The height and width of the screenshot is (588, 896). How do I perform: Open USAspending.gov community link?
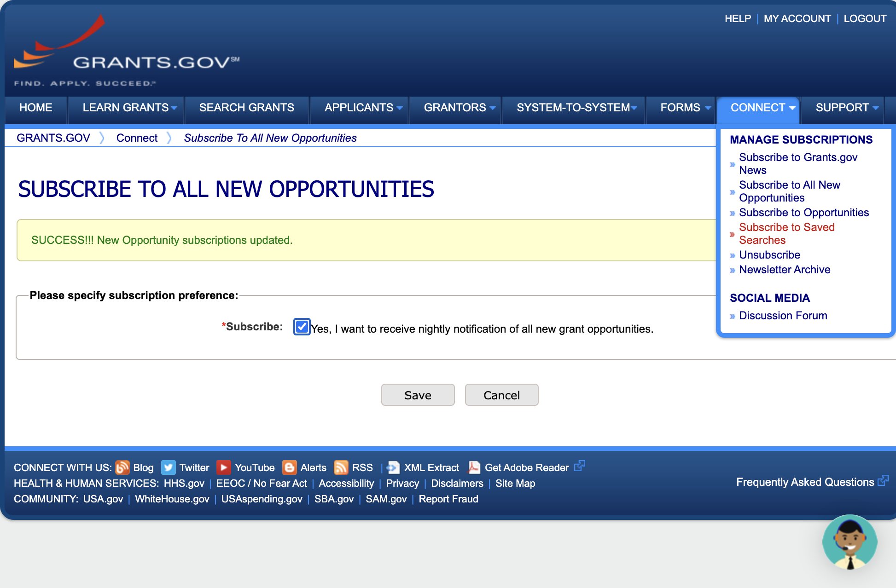(262, 499)
